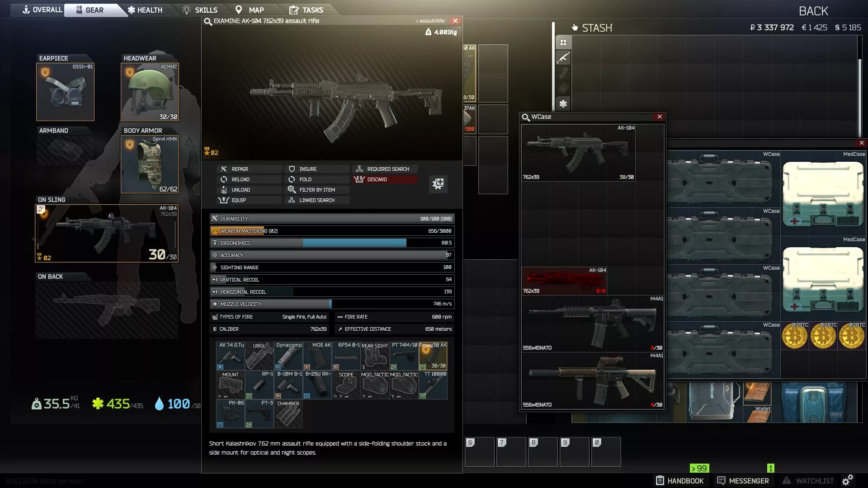
Task: Open the weapon modding gear icon
Action: 438,183
